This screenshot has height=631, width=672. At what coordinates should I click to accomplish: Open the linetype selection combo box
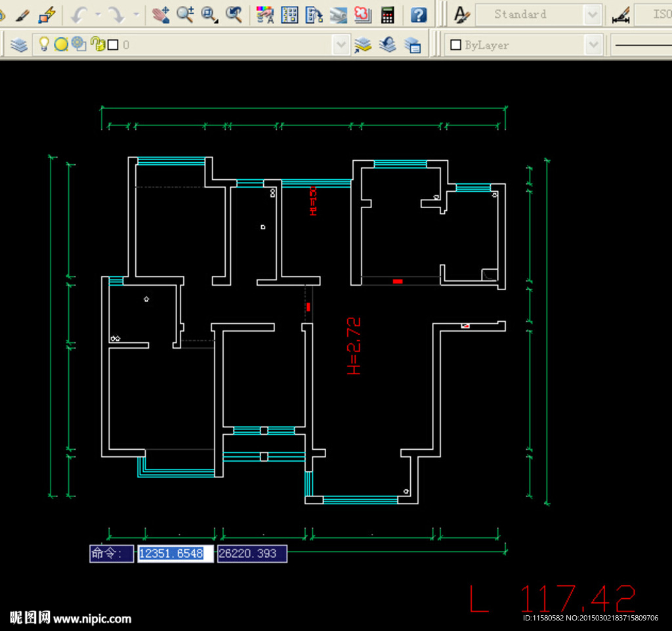(x=641, y=45)
